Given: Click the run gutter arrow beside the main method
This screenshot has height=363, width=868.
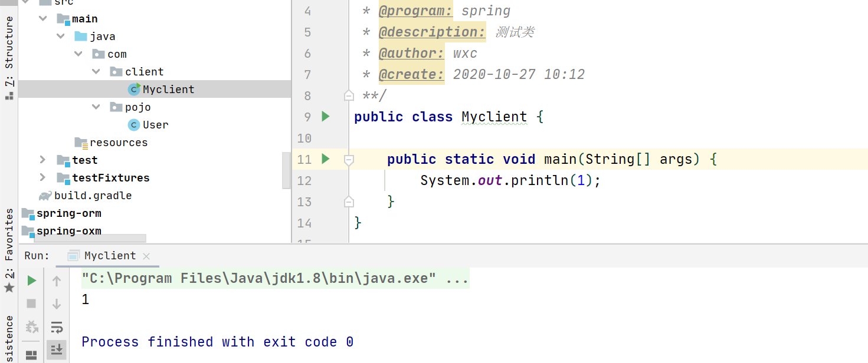Looking at the screenshot, I should click(x=325, y=159).
